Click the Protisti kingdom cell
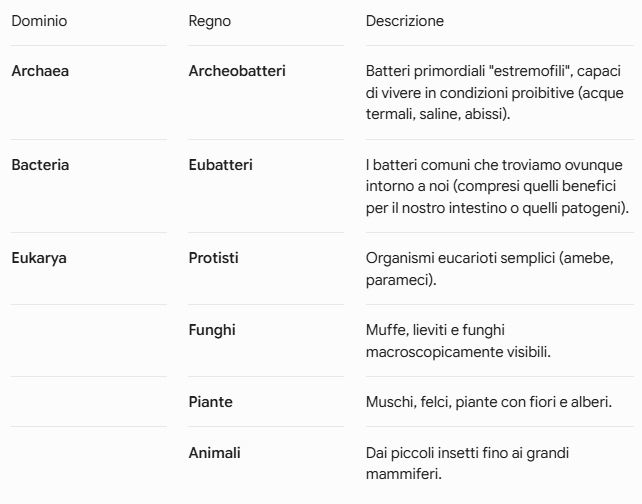The width and height of the screenshot is (642, 504). [x=213, y=258]
